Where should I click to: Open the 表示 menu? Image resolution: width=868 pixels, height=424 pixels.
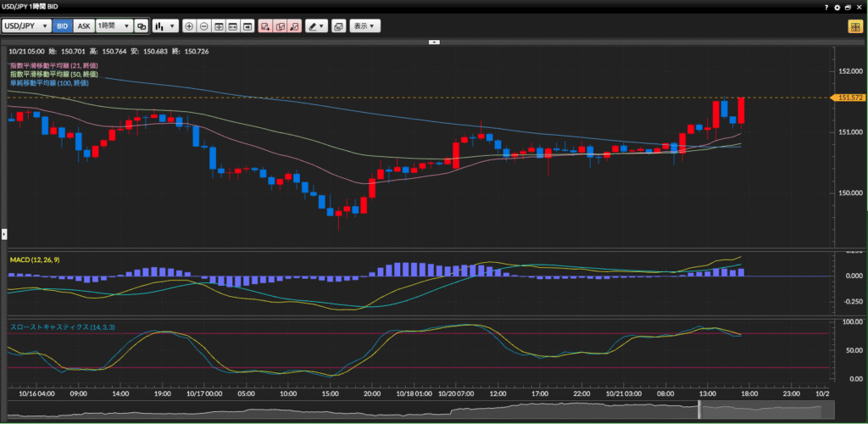[364, 26]
